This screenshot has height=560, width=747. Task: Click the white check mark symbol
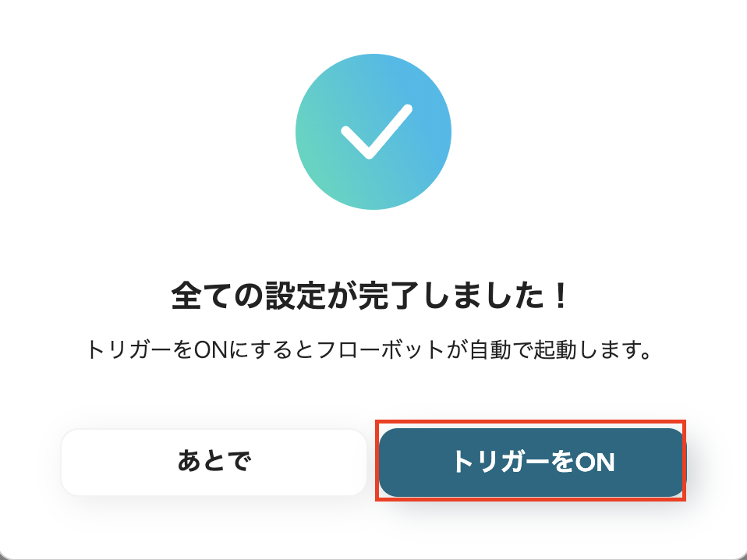[373, 133]
